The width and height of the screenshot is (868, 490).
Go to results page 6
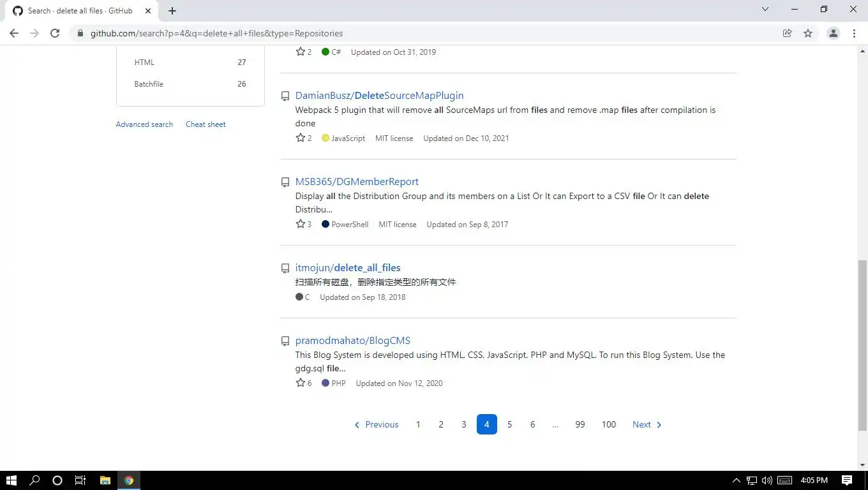tap(532, 424)
